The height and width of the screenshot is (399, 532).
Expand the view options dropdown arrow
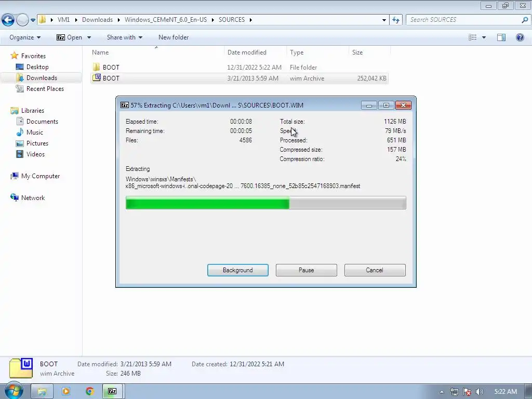pos(484,37)
